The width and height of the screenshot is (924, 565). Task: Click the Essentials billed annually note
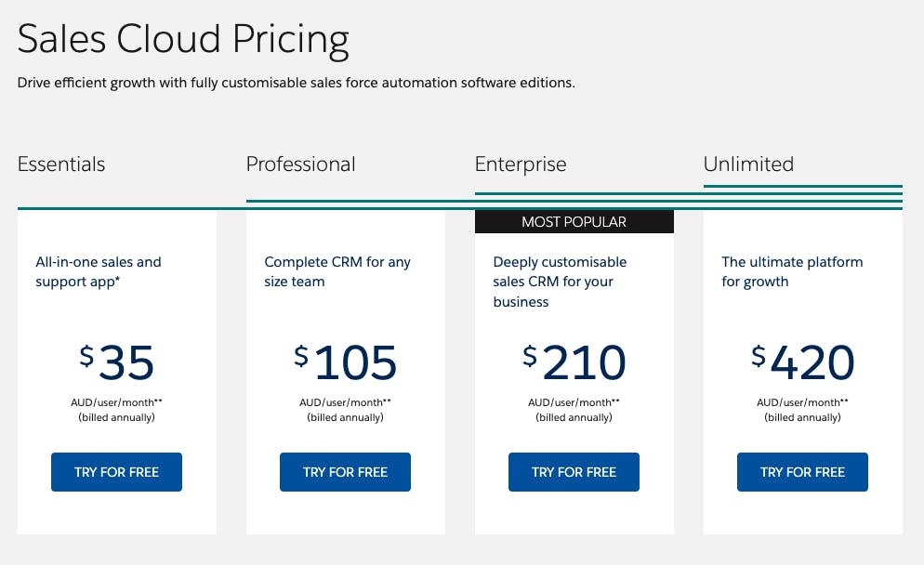(x=116, y=417)
